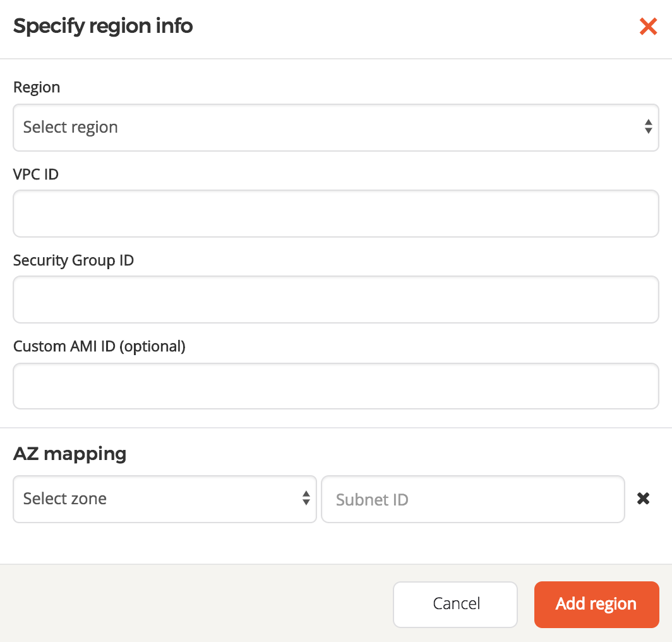Remove the AZ mapping row via the X icon

643,499
